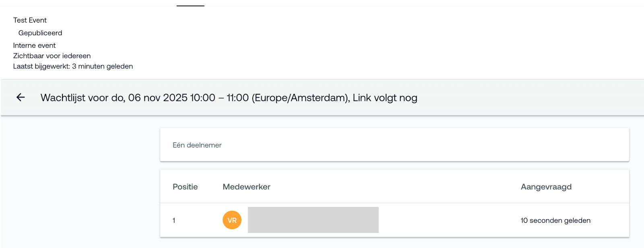Image resolution: width=644 pixels, height=248 pixels.
Task: Click the orange VR avatar icon
Action: tap(232, 220)
